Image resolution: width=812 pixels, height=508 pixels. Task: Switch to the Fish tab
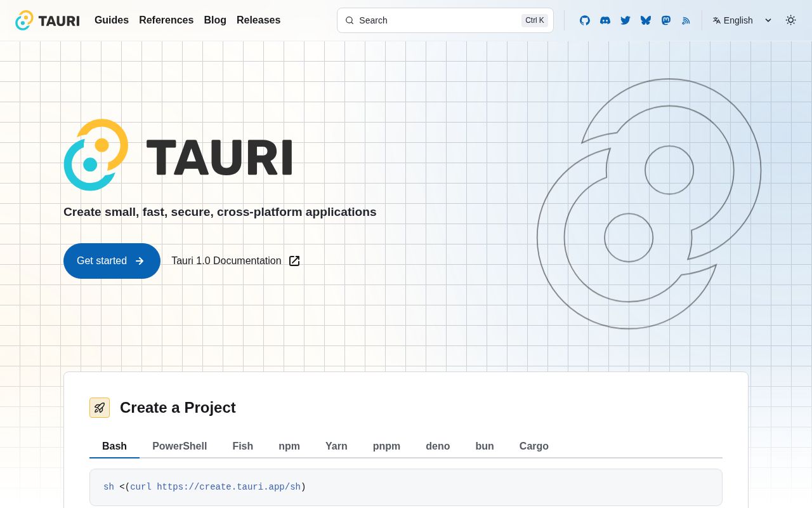click(243, 446)
